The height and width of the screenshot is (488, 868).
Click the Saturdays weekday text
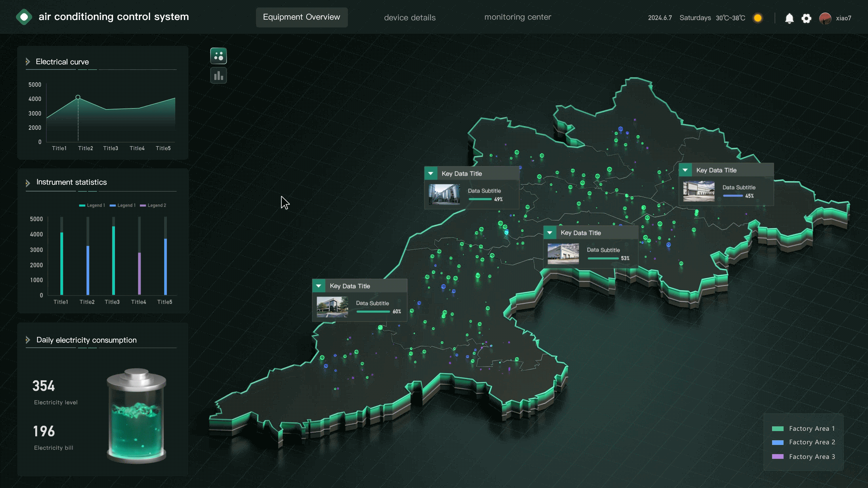click(695, 18)
